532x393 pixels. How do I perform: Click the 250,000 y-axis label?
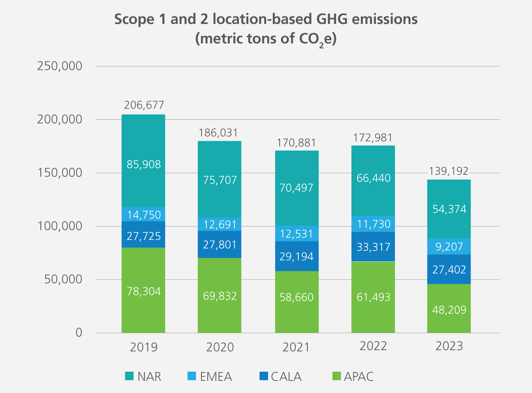60,66
